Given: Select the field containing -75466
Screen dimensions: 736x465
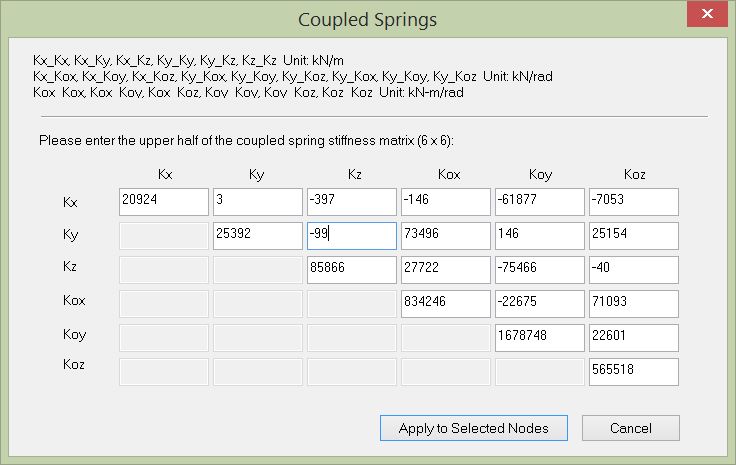Looking at the screenshot, I should pos(540,270).
